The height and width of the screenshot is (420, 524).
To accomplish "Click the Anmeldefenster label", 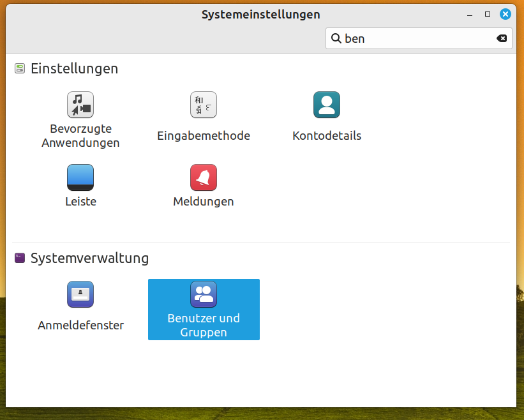I will (x=80, y=325).
